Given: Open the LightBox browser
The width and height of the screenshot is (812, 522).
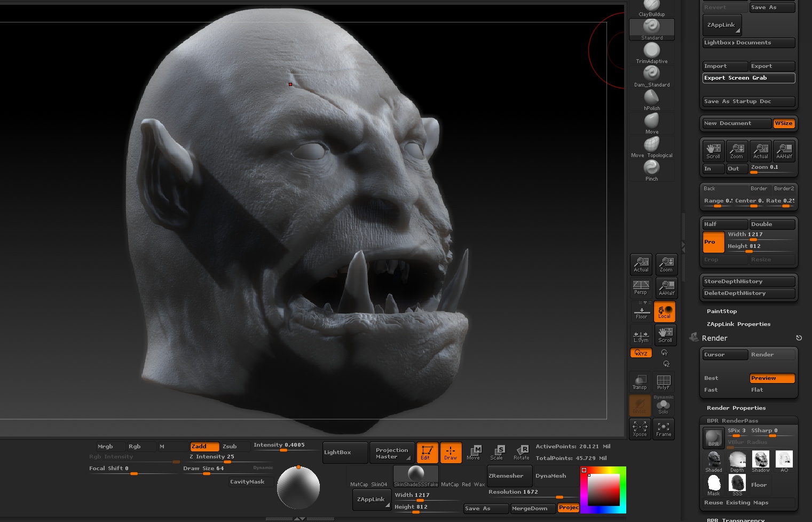Looking at the screenshot, I should (x=345, y=453).
